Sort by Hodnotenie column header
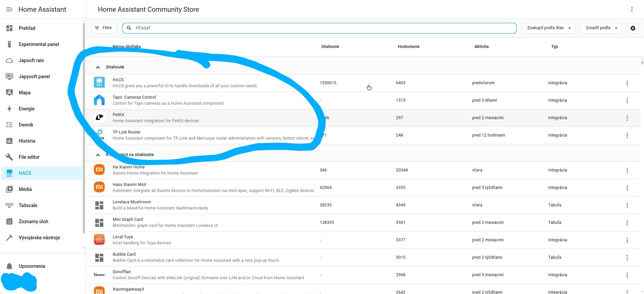The image size is (644, 294). [409, 47]
